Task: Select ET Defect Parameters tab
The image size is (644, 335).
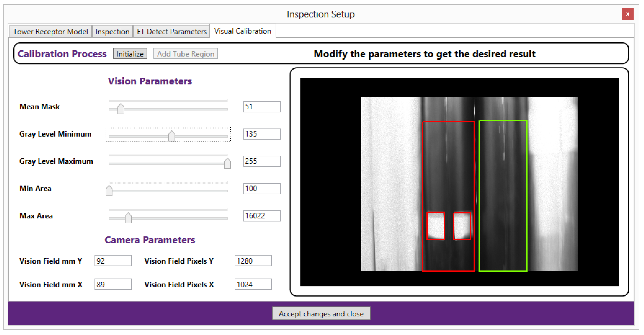Action: coord(171,32)
